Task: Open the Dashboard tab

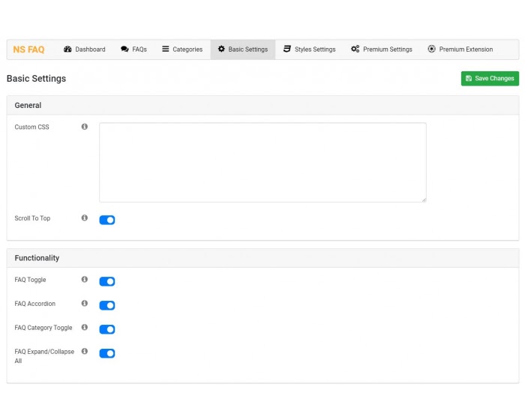Action: 85,49
